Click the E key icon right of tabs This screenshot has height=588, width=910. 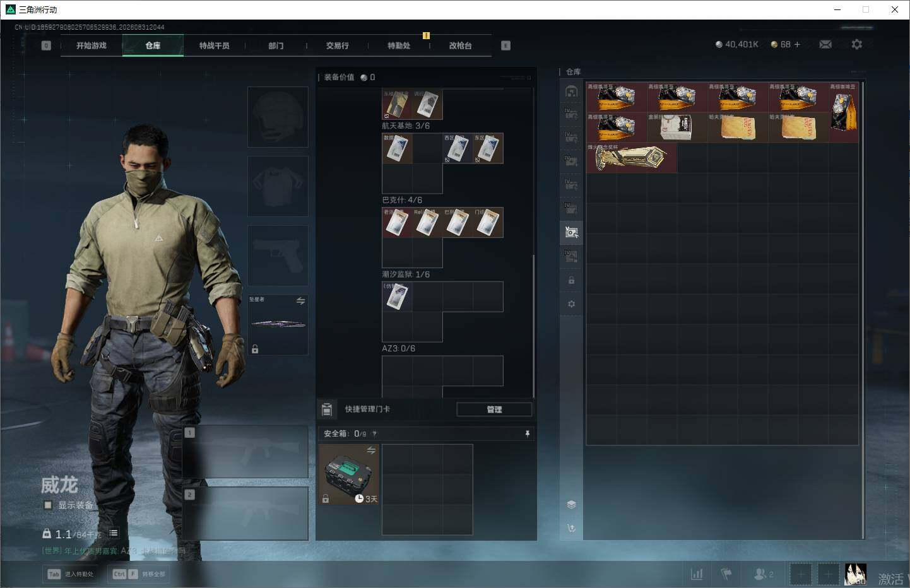[505, 45]
